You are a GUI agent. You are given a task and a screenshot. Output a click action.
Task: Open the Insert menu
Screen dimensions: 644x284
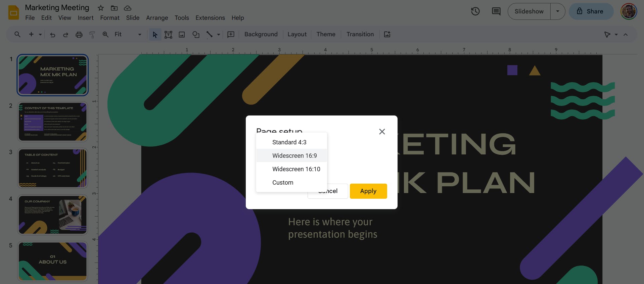[x=86, y=18]
